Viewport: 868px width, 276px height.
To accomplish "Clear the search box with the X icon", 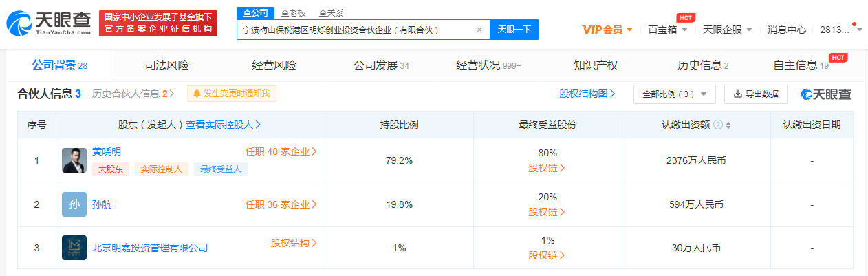I will click(x=479, y=30).
